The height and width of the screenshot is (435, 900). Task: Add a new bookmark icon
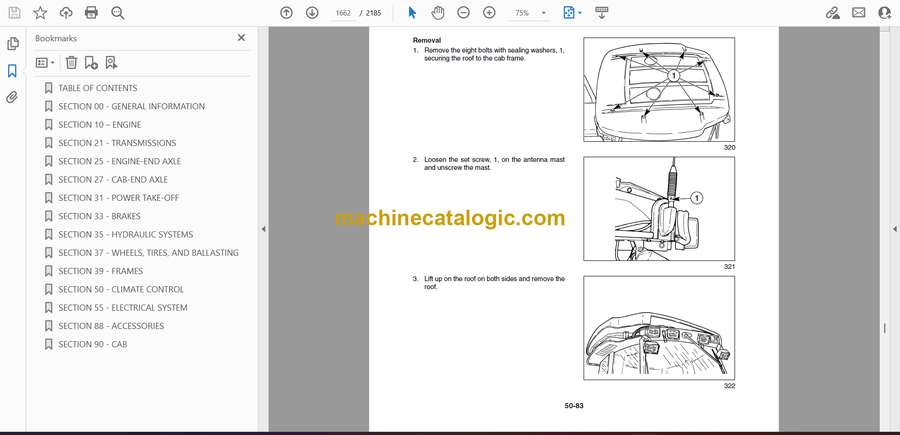91,63
